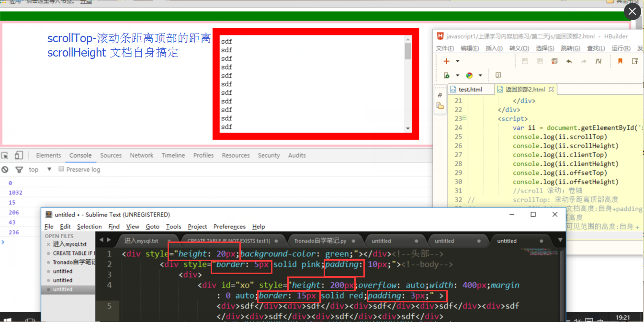Collapse the script fold marker on line 23
Viewport: 644px width, 322px height.
[x=464, y=118]
